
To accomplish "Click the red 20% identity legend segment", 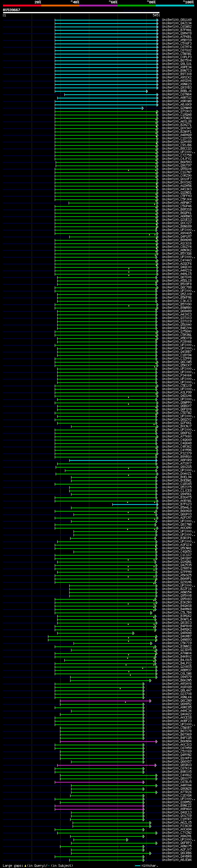I will [22, 6].
